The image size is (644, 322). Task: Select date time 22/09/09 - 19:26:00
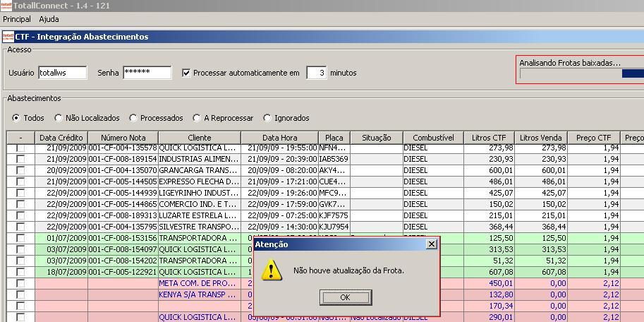pos(280,193)
